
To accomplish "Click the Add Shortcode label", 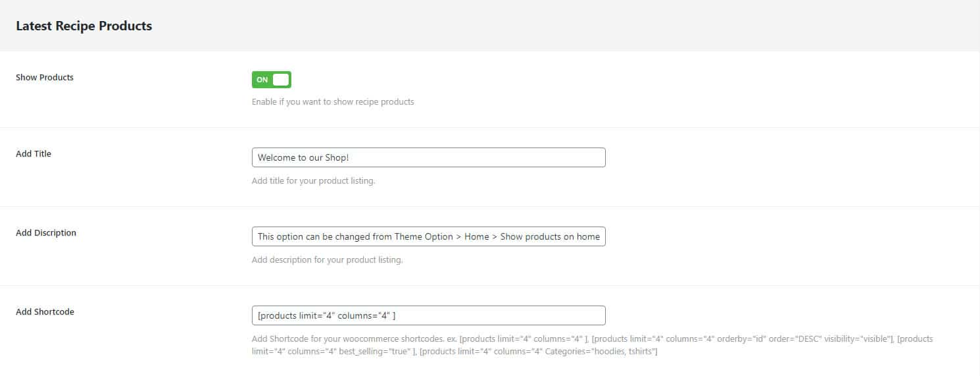I will click(x=45, y=311).
